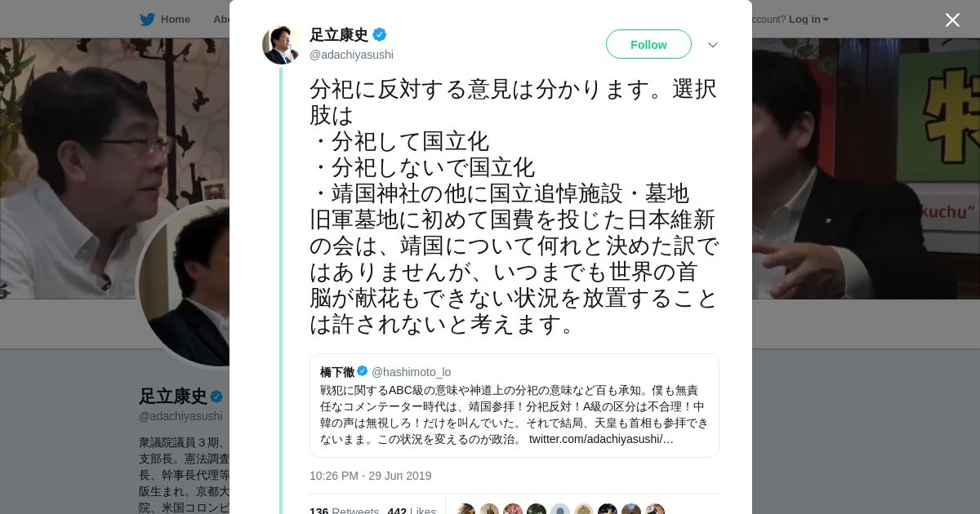
Task: Expand the tweet's more options chevron
Action: point(713,45)
